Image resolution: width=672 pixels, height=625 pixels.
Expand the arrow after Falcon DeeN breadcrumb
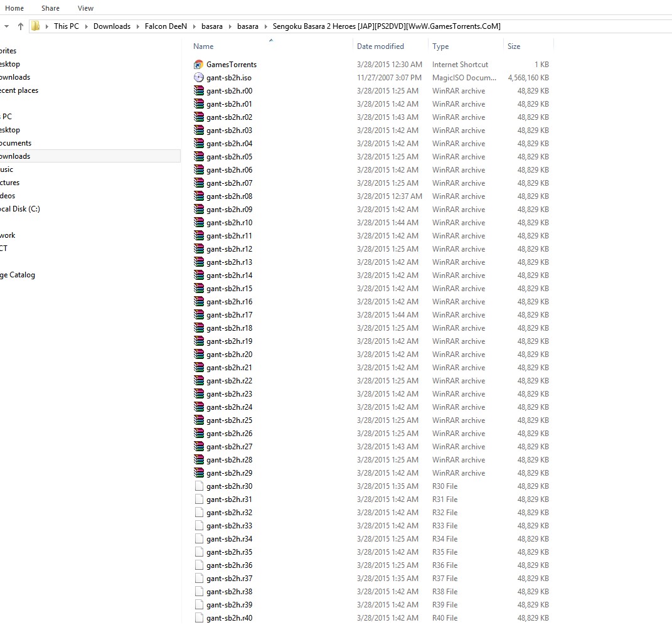pos(194,26)
